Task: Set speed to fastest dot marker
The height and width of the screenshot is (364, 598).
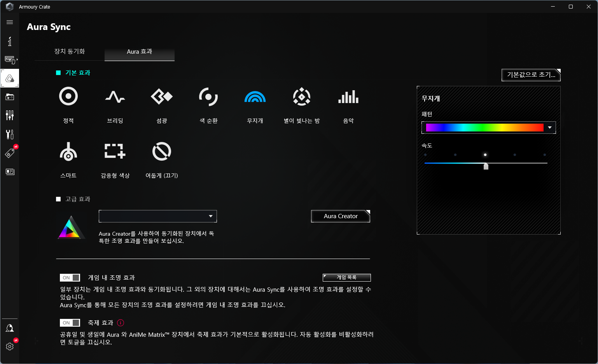Action: click(545, 155)
